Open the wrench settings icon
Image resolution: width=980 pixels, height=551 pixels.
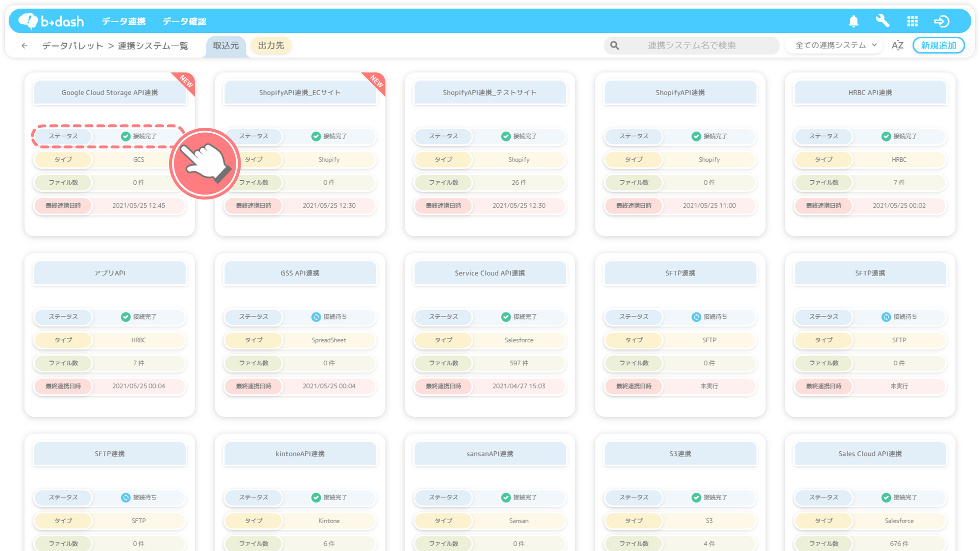click(882, 21)
